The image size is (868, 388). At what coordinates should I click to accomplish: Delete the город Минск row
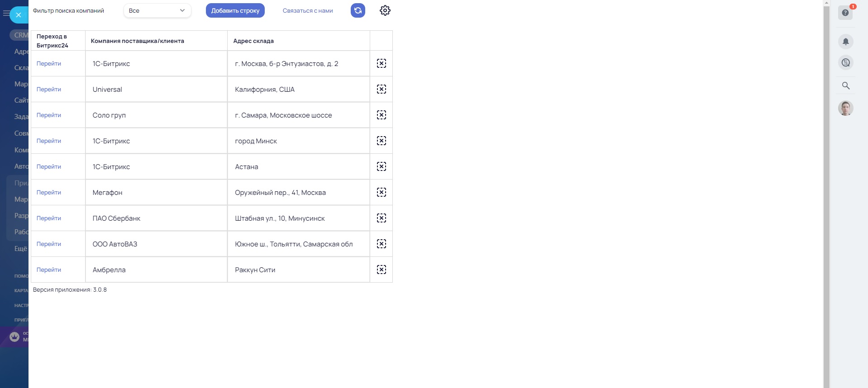(382, 141)
